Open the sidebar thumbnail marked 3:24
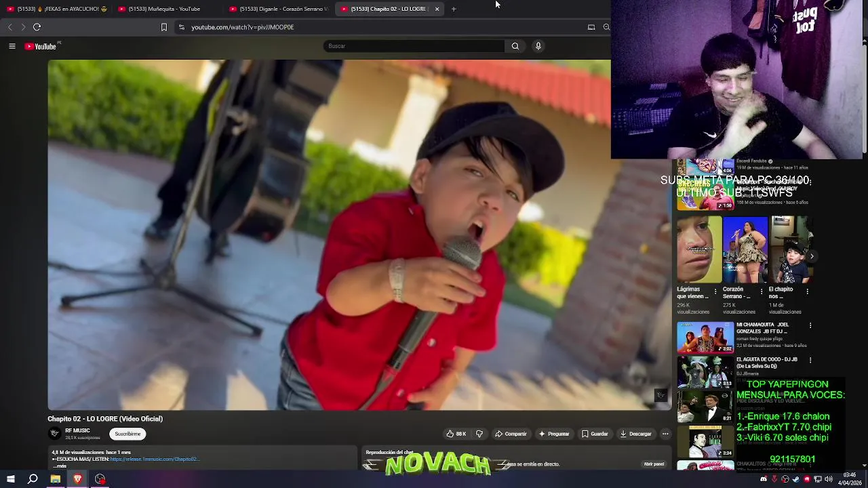 (705, 441)
